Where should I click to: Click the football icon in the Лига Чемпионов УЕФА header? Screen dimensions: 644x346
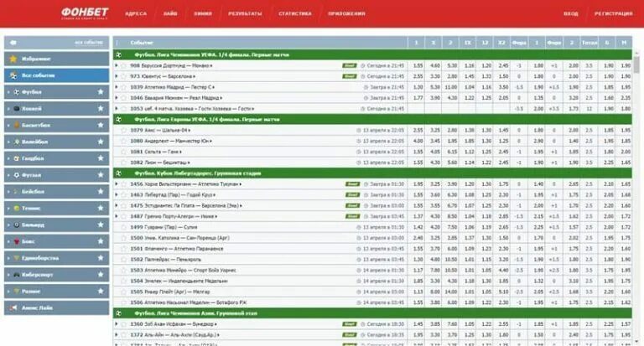tap(119, 54)
